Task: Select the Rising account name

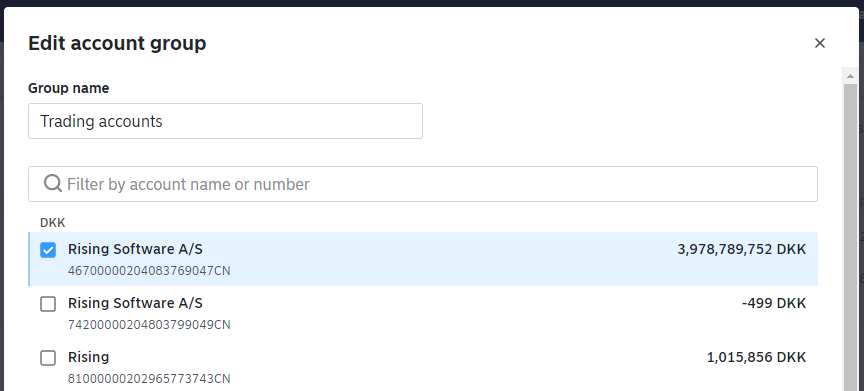Action: coord(88,357)
